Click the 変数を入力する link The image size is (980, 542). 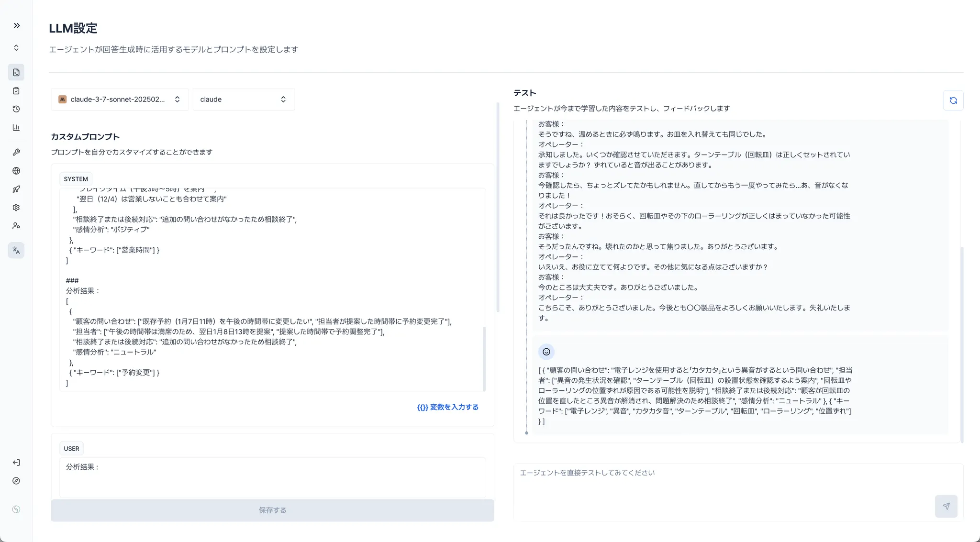[x=447, y=407]
